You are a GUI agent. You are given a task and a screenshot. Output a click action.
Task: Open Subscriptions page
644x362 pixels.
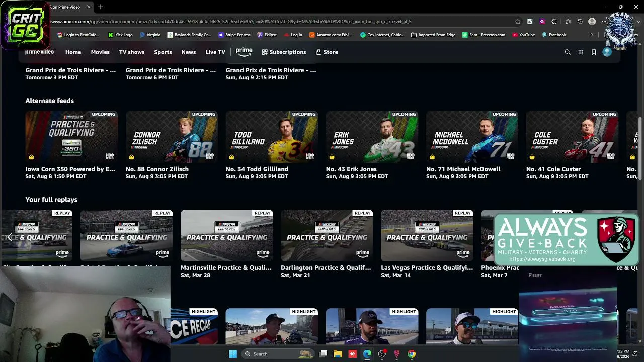(x=284, y=52)
